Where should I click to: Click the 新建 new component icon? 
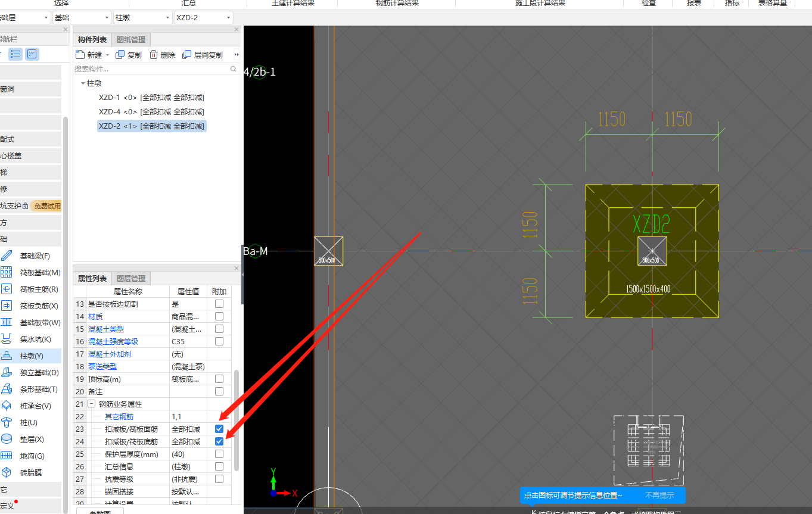(80, 55)
